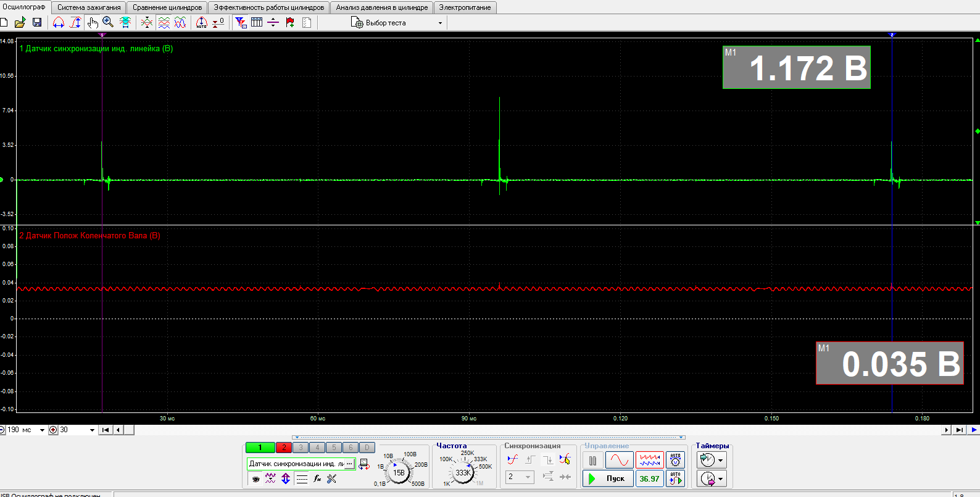Switch to the Система зажигания tab
The width and height of the screenshot is (980, 497).
pyautogui.click(x=89, y=7)
